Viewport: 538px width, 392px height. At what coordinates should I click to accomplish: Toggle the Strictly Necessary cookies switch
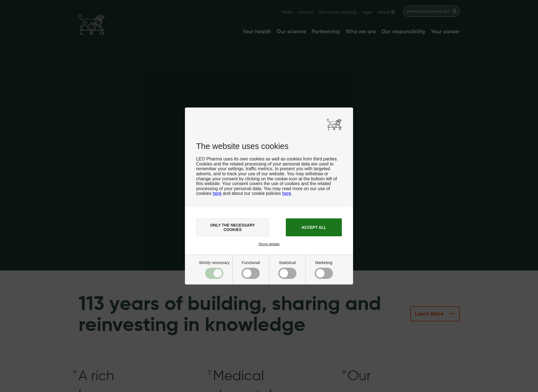click(214, 273)
